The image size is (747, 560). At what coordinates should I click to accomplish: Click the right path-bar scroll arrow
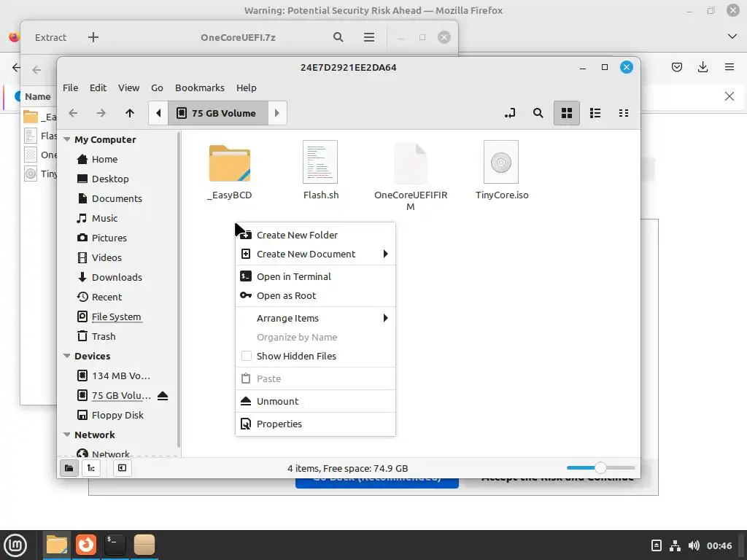click(x=277, y=113)
